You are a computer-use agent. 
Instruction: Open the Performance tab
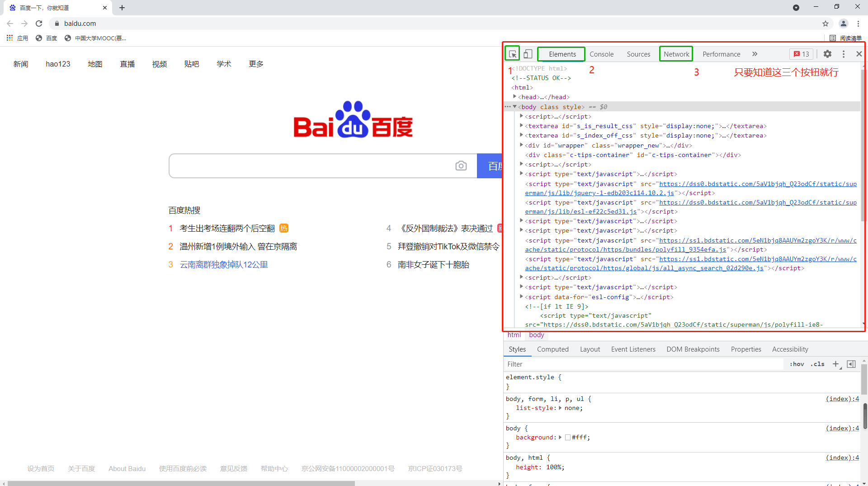722,54
